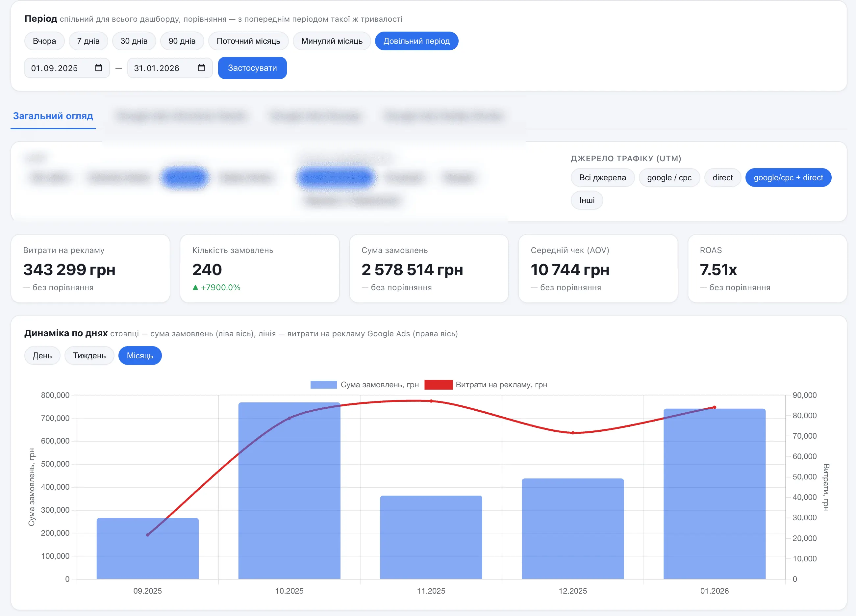Filter traffic by Інші sources
Viewport: 856px width, 616px height.
click(587, 200)
